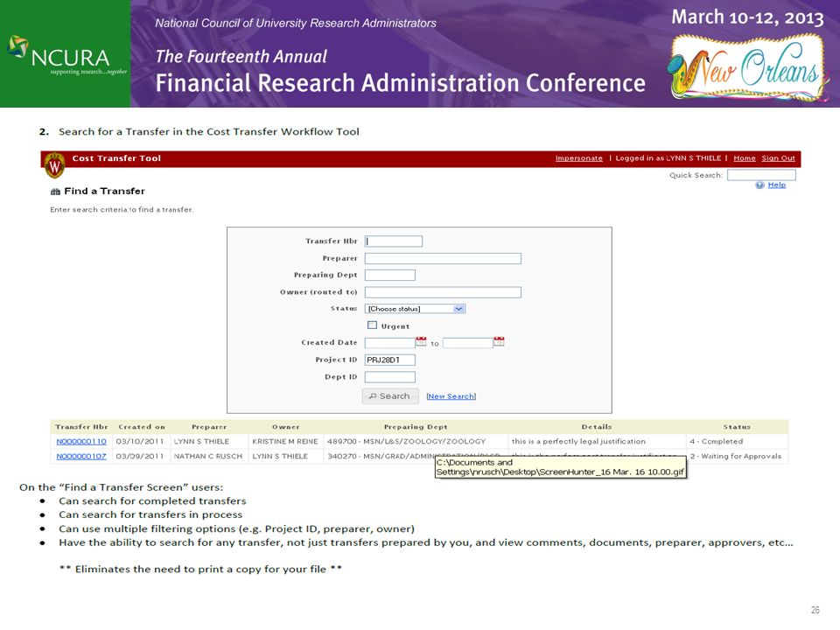Click the Transfer Nbr column header
Viewport: 840px width, 630px height.
click(81, 427)
